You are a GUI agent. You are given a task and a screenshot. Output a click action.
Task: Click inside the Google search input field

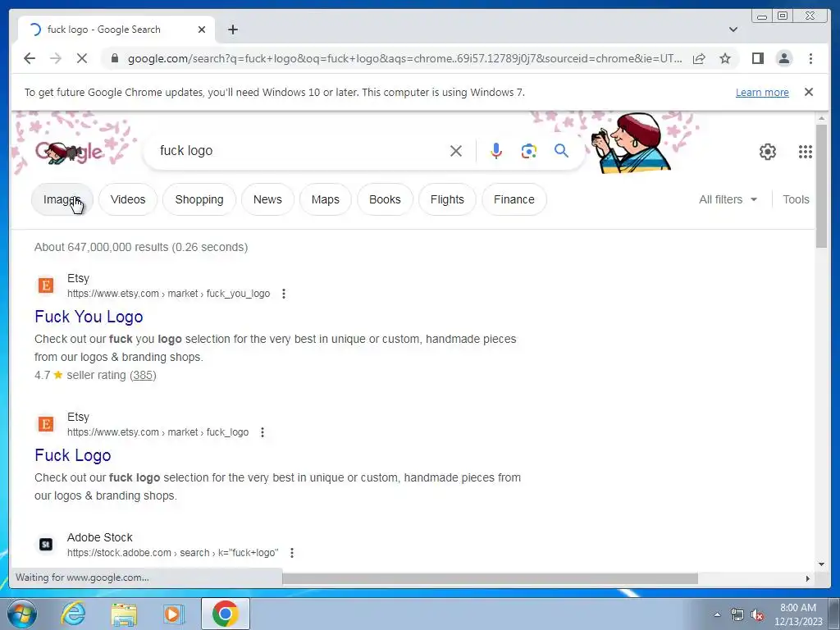pyautogui.click(x=300, y=151)
